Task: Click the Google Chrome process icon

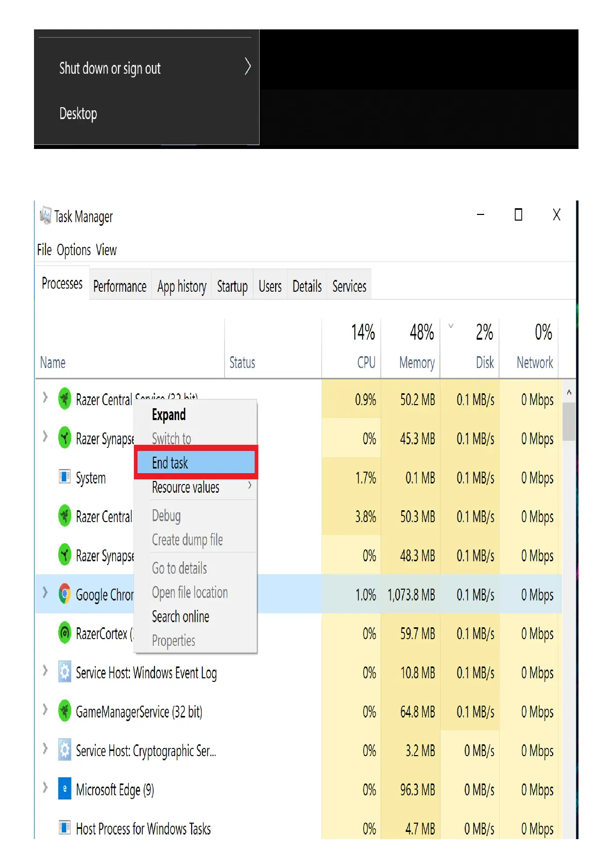Action: (x=64, y=594)
